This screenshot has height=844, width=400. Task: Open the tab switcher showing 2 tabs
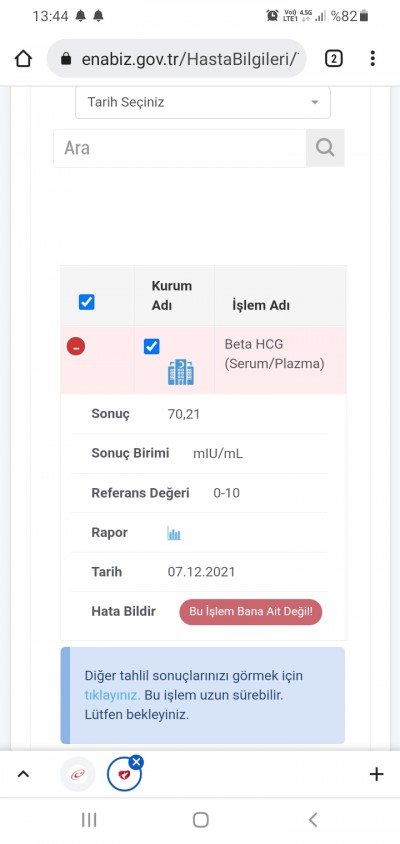[334, 59]
